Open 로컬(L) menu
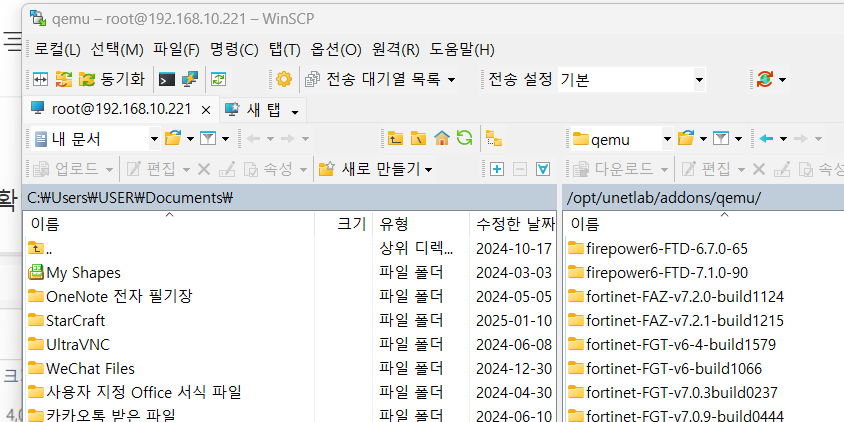 [x=57, y=50]
